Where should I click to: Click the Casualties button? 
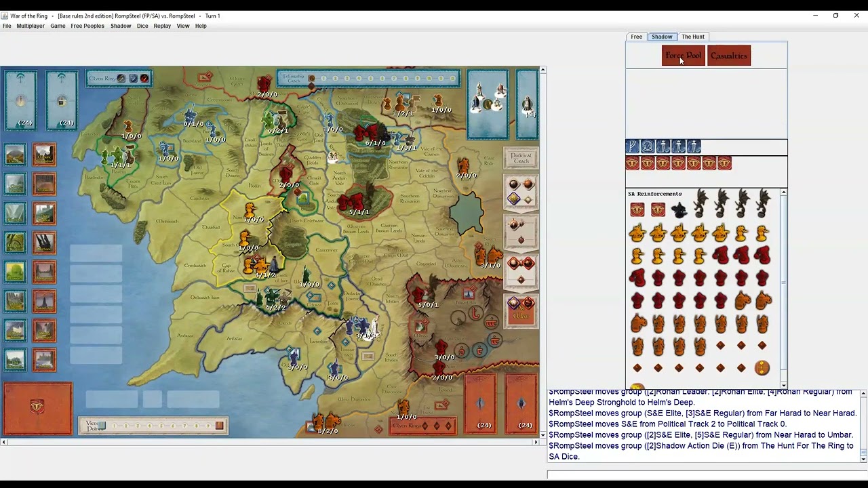pos(729,56)
